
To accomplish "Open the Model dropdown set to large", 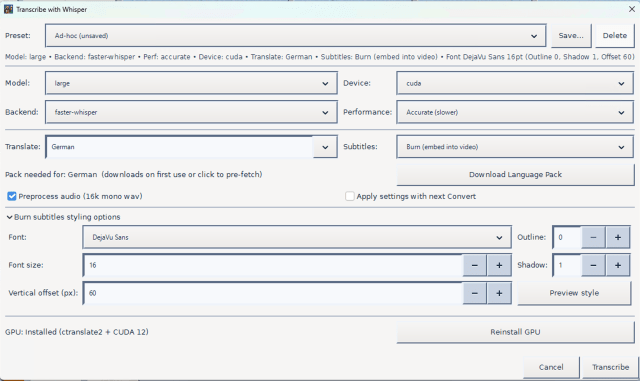I will click(x=191, y=83).
